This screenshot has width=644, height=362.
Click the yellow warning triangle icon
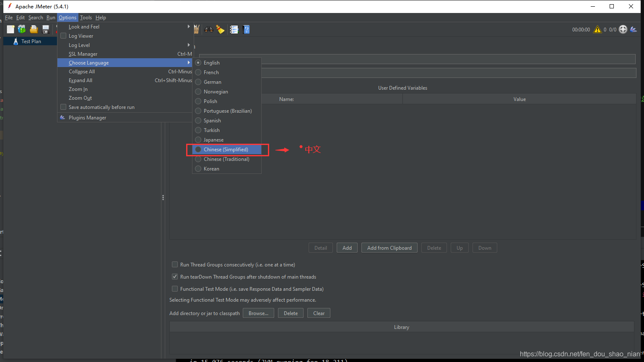click(597, 29)
